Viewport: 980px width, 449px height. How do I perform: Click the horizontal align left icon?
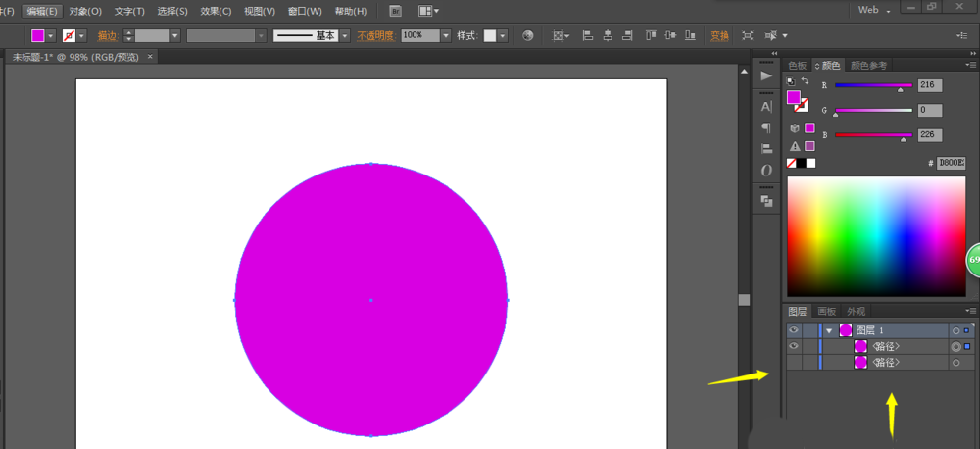588,35
